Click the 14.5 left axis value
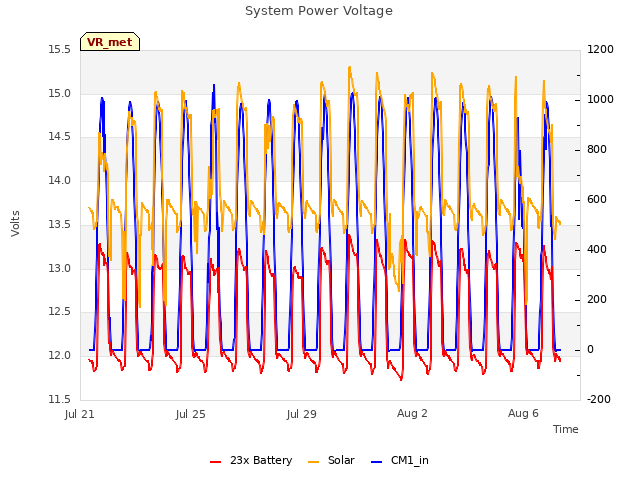Image resolution: width=640 pixels, height=480 pixels. coord(60,136)
